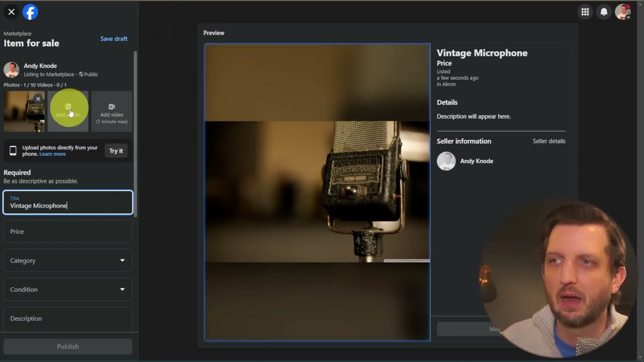Close the listing creator with X icon
Image resolution: width=644 pixels, height=362 pixels.
pos(12,12)
